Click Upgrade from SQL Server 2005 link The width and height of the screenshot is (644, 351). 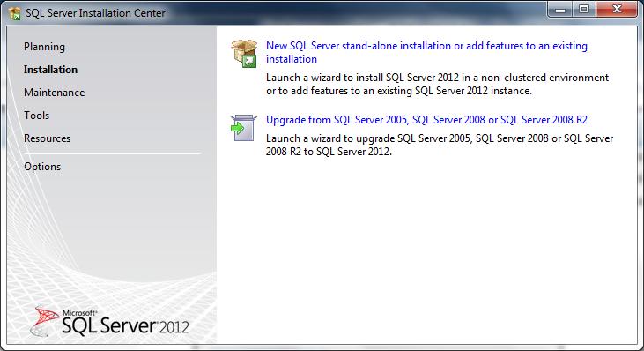426,120
